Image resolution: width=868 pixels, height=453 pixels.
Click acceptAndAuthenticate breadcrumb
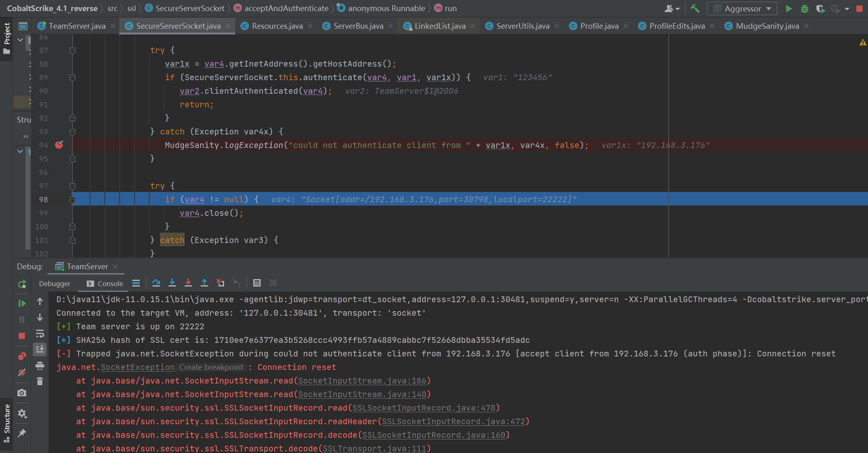pyautogui.click(x=286, y=8)
